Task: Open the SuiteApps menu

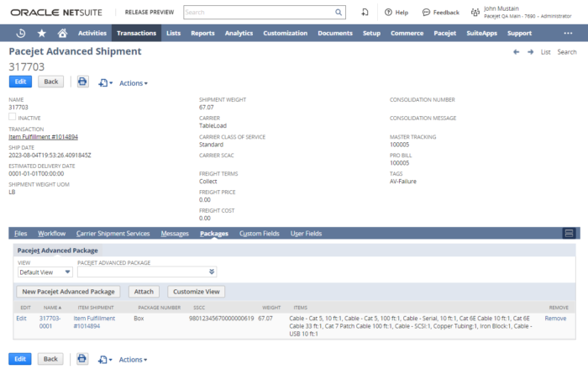Action: (481, 33)
